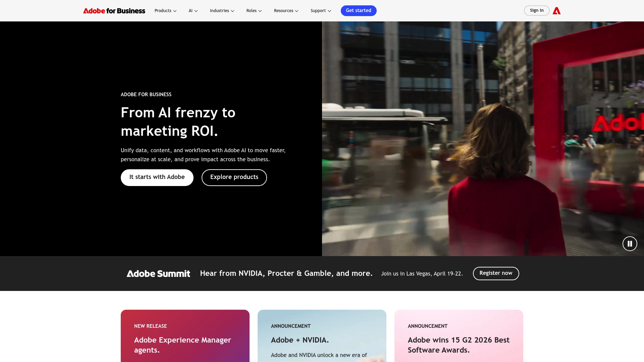This screenshot has height=362, width=644.
Task: Click Register now for Adobe Summit
Action: click(496, 273)
